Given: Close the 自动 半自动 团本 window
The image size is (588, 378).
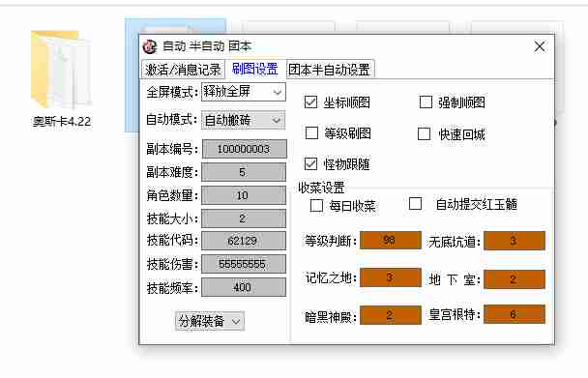Looking at the screenshot, I should coord(540,46).
